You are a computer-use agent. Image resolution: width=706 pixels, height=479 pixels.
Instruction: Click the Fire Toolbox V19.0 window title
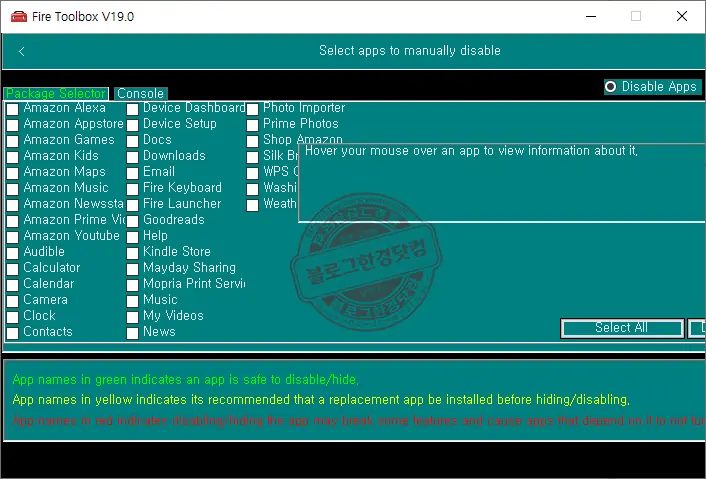[x=83, y=17]
